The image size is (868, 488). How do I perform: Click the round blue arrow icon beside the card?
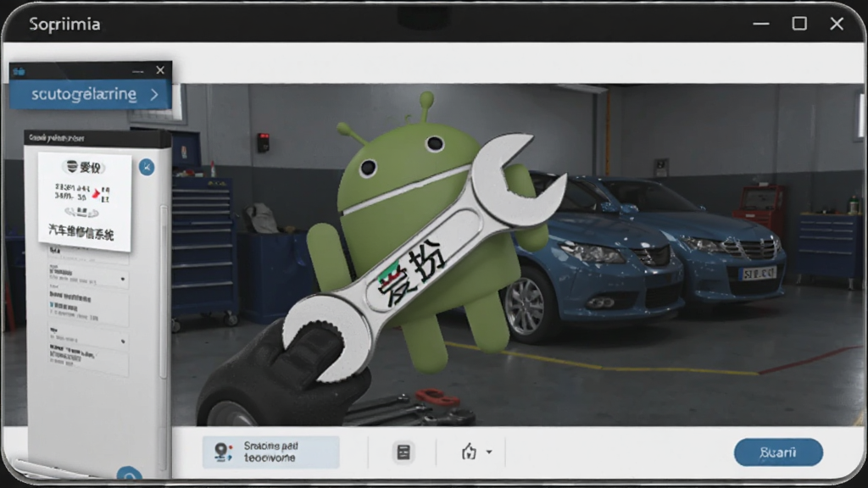147,167
